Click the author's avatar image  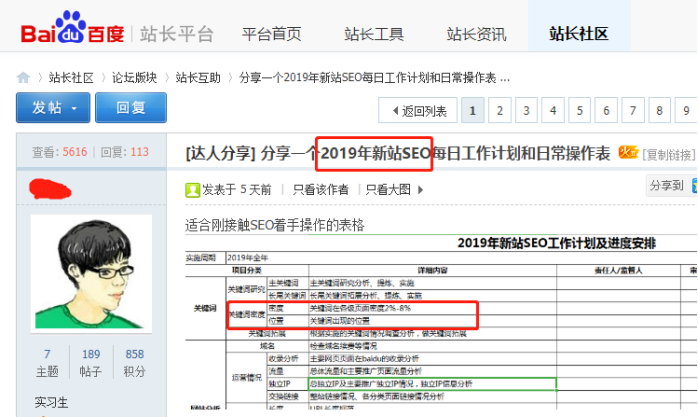tap(91, 274)
